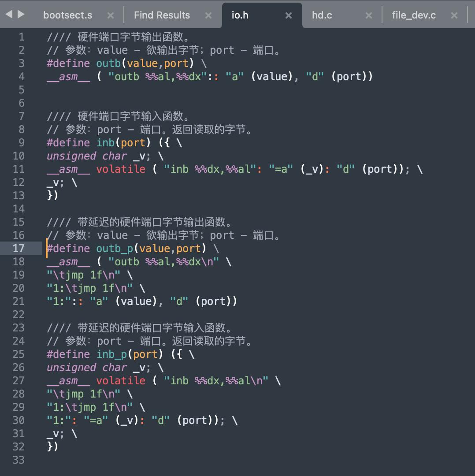Viewport: 475px width, 476px height.
Task: Click inb_p macro name on line 25
Action: point(111,354)
